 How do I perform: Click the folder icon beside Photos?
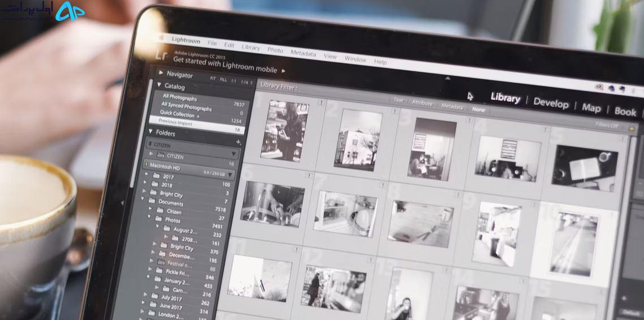(159, 219)
